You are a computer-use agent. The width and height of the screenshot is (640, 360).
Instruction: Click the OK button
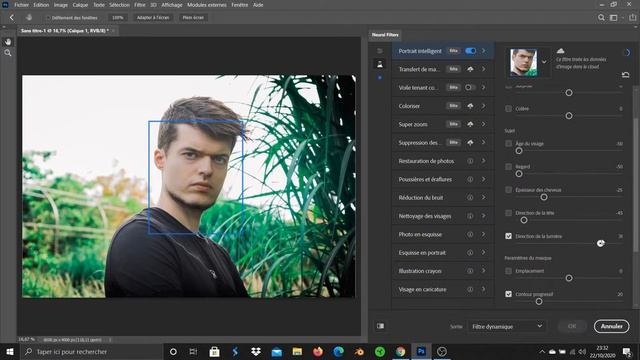coord(572,326)
